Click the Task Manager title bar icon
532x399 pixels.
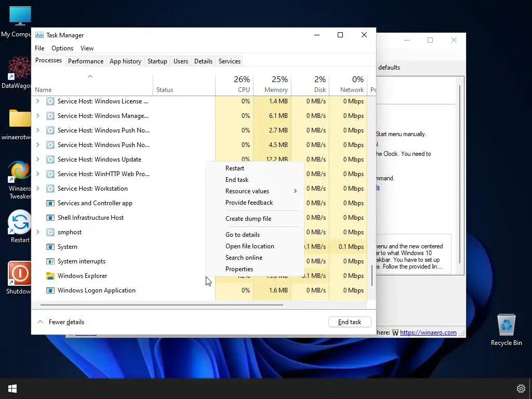pos(39,35)
